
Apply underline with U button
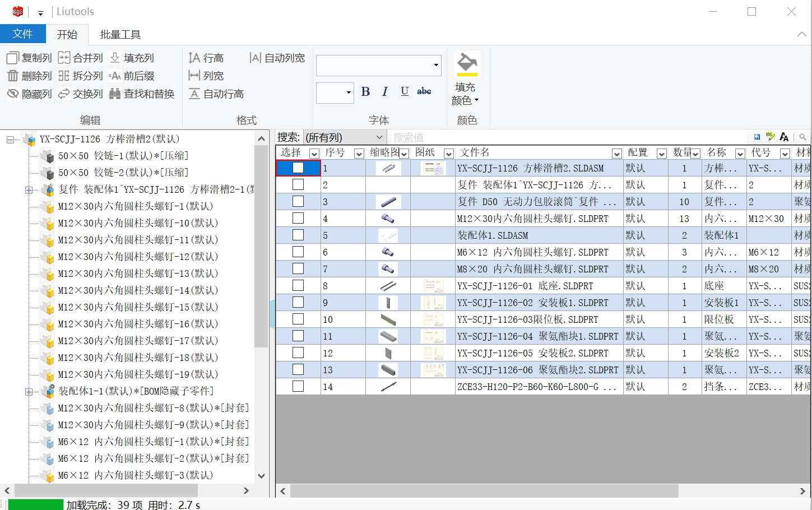pyautogui.click(x=405, y=92)
